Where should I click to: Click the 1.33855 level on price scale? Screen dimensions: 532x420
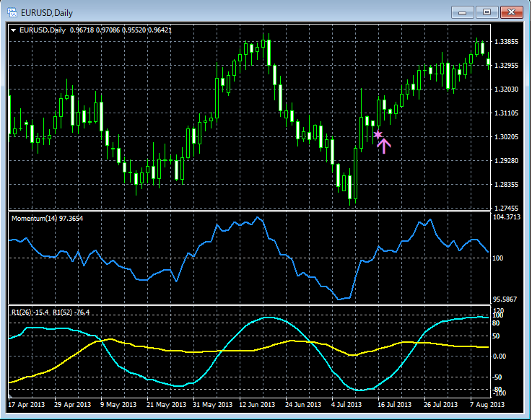point(505,42)
